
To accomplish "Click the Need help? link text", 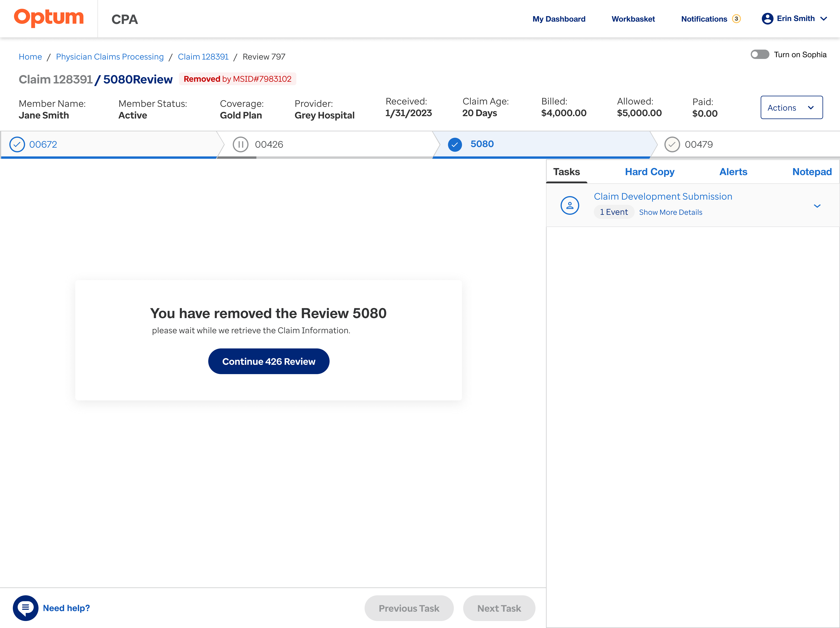I will click(x=66, y=608).
